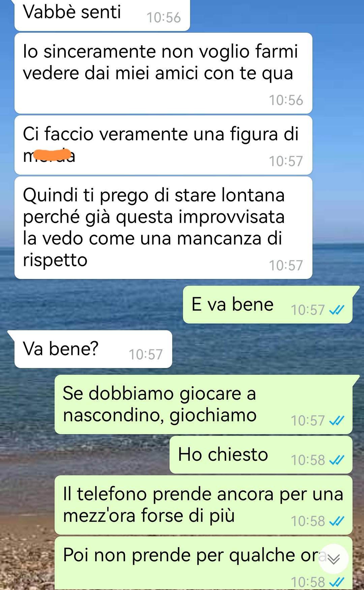Select message 'Il telefono prende ancora'
The image size is (364, 590).
(x=204, y=505)
